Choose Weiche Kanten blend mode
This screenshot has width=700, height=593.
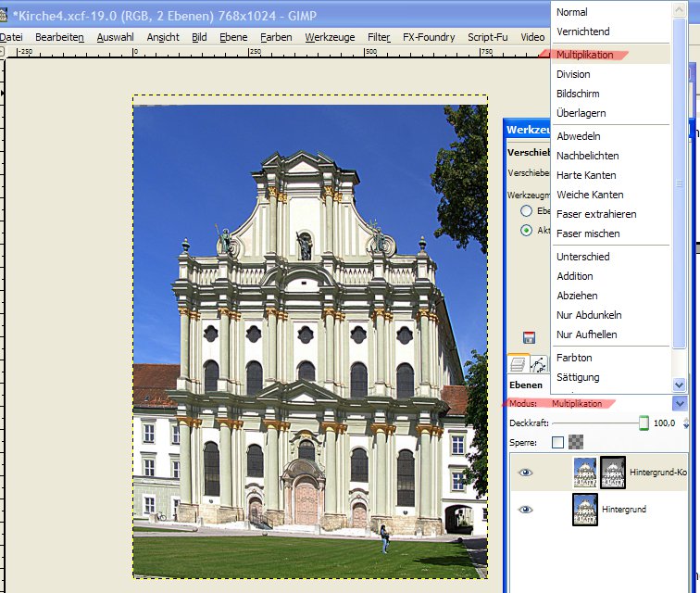[x=590, y=195]
